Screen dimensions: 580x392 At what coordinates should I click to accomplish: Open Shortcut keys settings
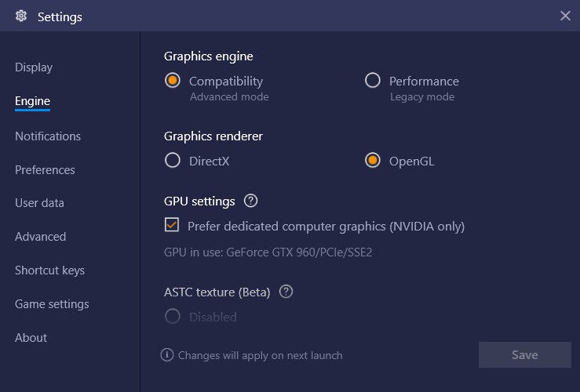click(x=49, y=270)
